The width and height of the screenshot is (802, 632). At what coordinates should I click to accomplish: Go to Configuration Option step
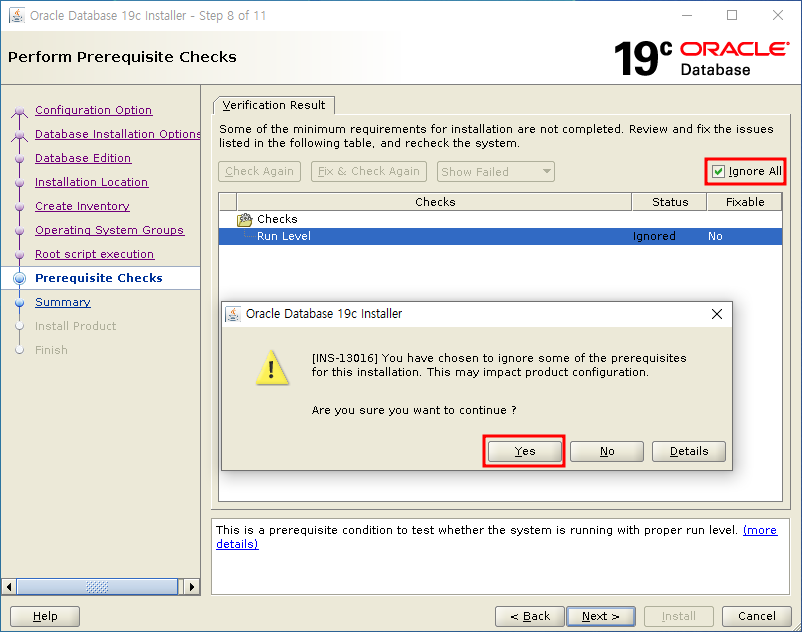94,110
